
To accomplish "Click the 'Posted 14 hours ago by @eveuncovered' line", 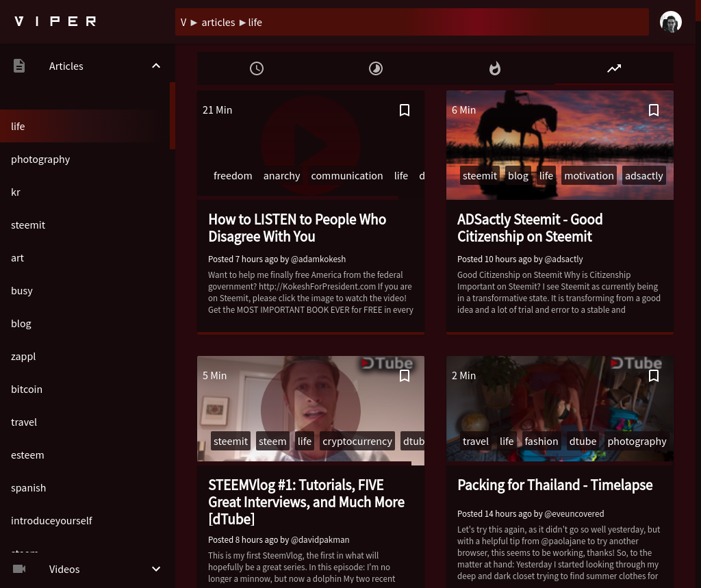I will click(531, 514).
